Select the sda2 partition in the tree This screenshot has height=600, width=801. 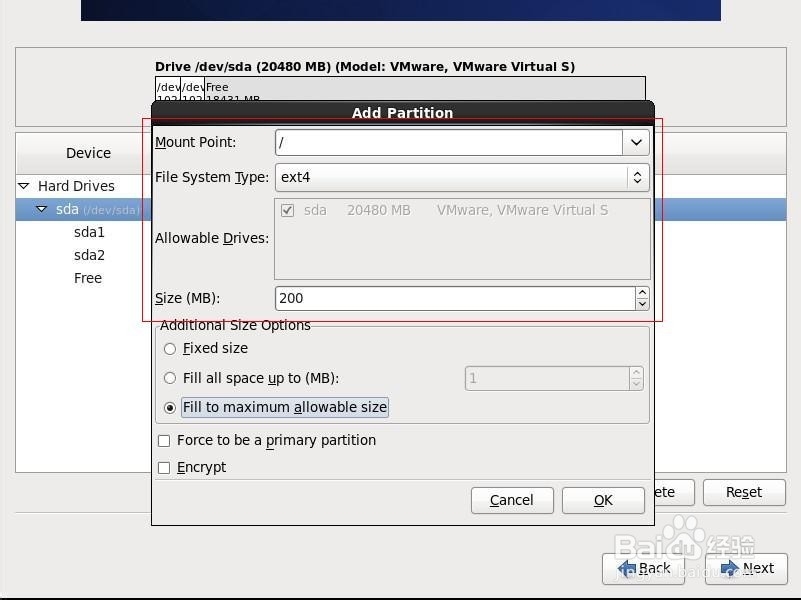click(x=87, y=255)
